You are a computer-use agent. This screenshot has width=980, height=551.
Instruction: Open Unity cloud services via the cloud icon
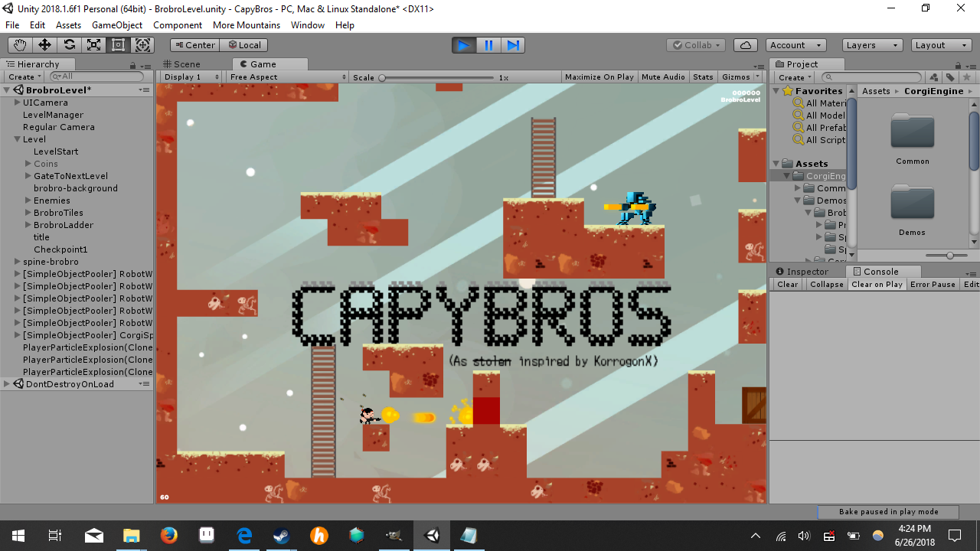pos(745,44)
